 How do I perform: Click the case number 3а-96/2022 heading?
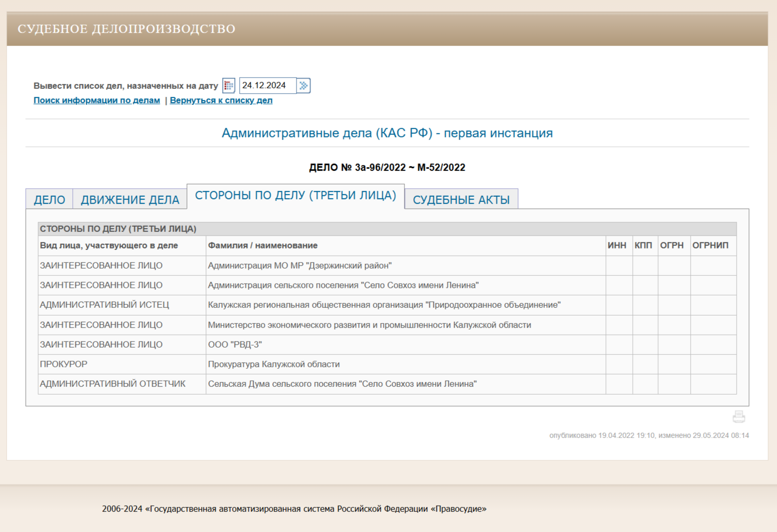tap(387, 167)
